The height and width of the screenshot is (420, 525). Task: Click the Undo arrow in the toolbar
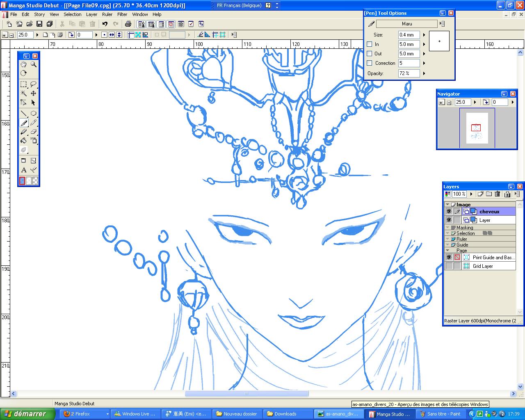coord(105,24)
